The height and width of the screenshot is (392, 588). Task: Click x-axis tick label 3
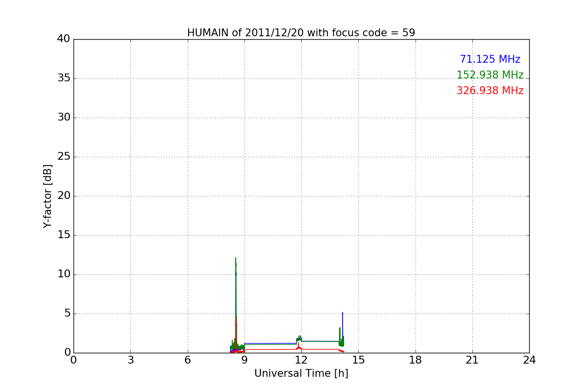click(130, 360)
